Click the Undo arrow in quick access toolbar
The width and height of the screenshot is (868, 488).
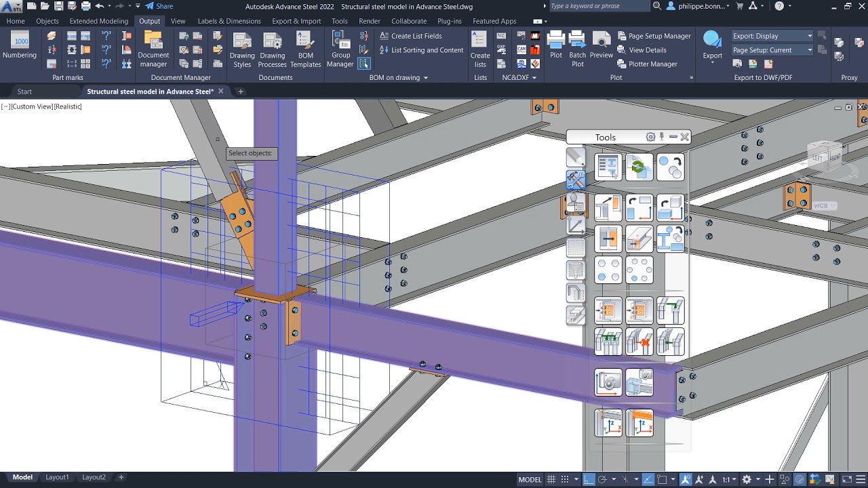(100, 6)
